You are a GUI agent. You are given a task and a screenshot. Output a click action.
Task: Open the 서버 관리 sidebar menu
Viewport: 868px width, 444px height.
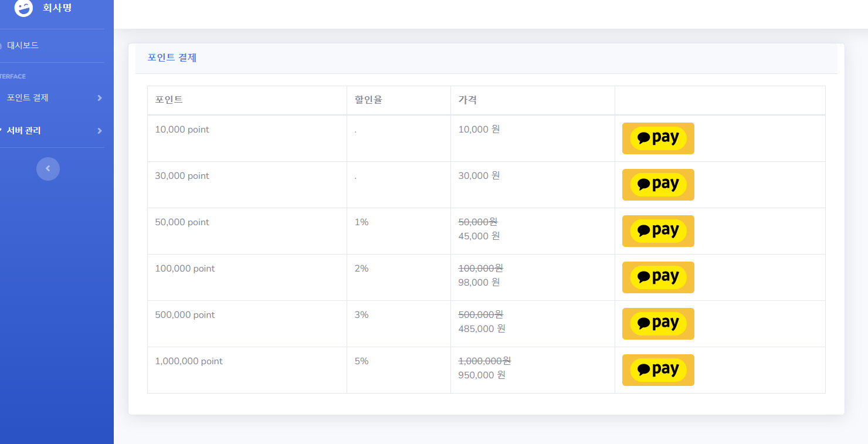click(23, 131)
